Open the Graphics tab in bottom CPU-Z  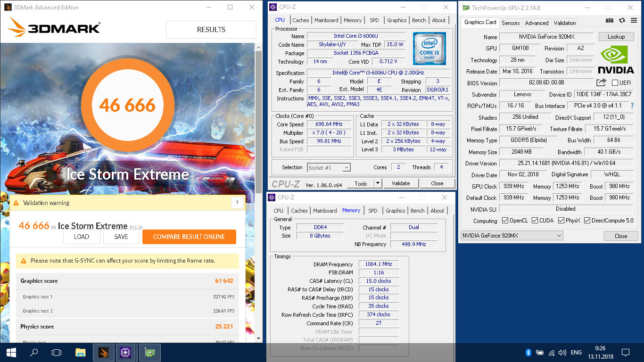tap(395, 211)
